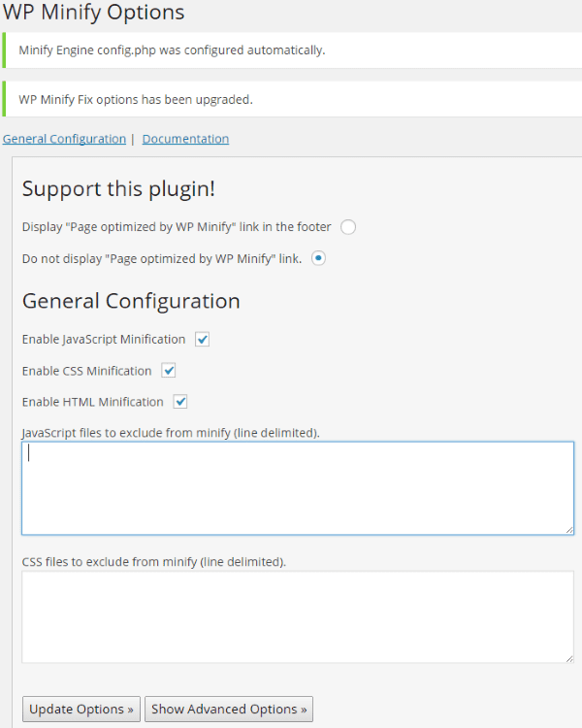Screen dimensions: 582x728
Task: Click the 'Enable HTML Minification' label text
Action: point(93,402)
